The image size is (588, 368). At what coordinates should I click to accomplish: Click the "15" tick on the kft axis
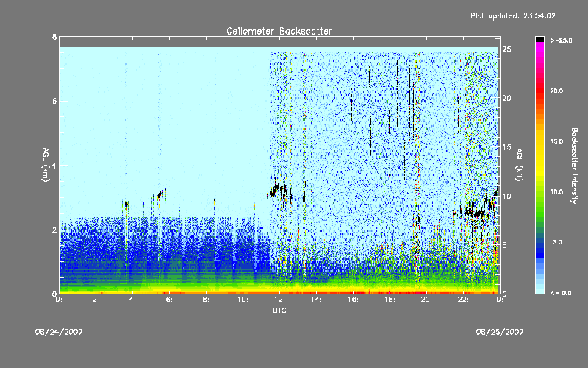[506, 147]
